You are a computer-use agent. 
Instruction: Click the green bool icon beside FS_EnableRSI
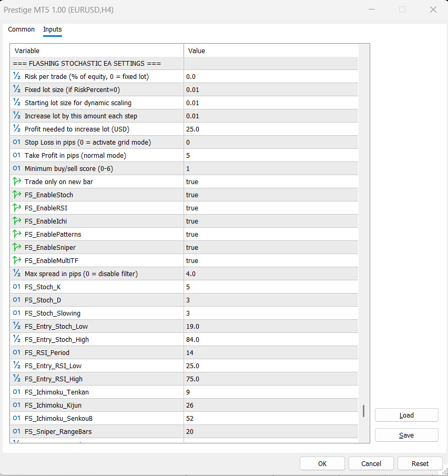point(17,208)
